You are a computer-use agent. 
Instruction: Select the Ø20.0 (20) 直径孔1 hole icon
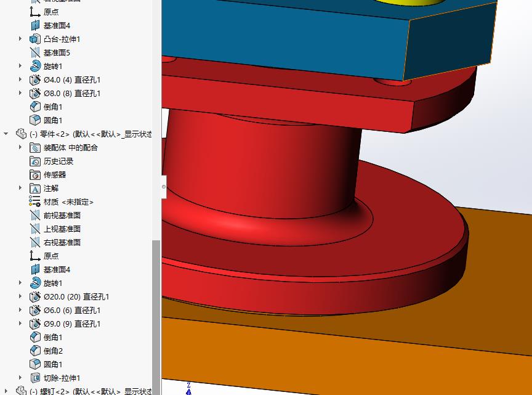tap(35, 296)
